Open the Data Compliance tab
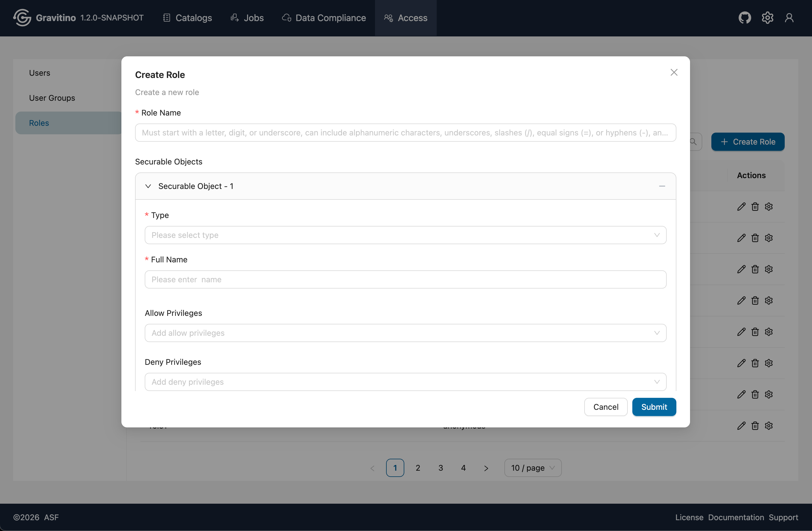The height and width of the screenshot is (531, 812). [x=324, y=18]
